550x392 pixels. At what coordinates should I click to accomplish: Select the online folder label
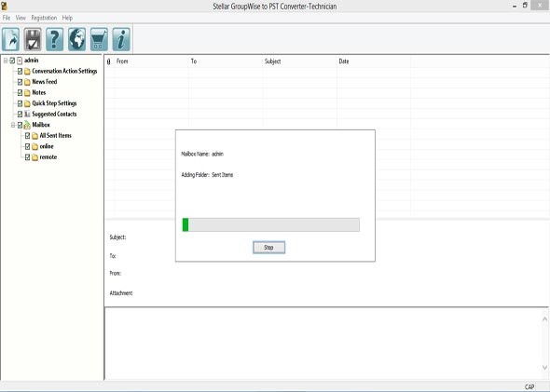[x=47, y=146]
